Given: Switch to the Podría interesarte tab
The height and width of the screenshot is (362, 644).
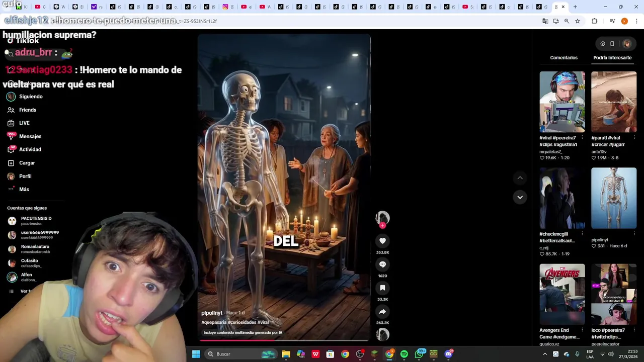Looking at the screenshot, I should [x=612, y=58].
